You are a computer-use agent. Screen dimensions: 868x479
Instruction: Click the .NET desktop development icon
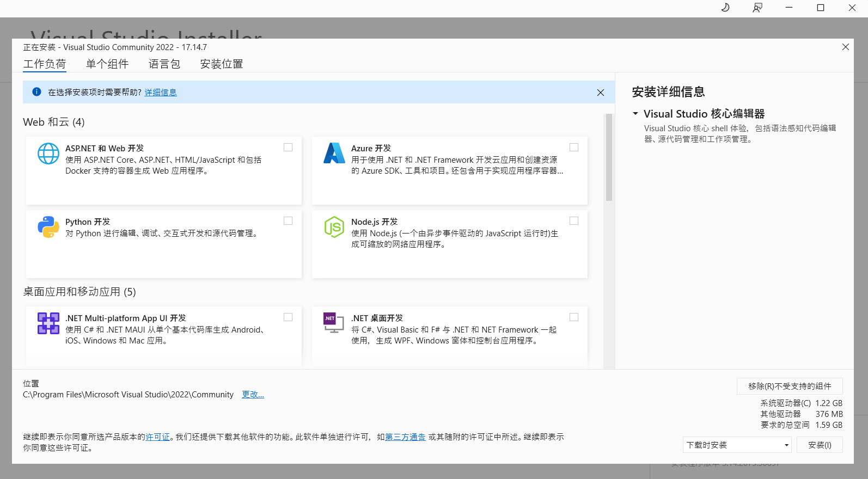click(x=334, y=323)
